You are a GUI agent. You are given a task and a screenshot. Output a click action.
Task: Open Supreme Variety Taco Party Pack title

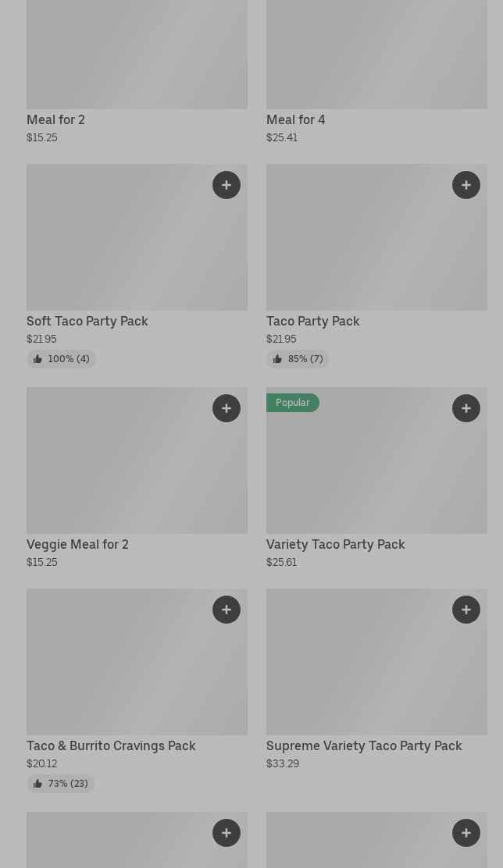tap(364, 745)
